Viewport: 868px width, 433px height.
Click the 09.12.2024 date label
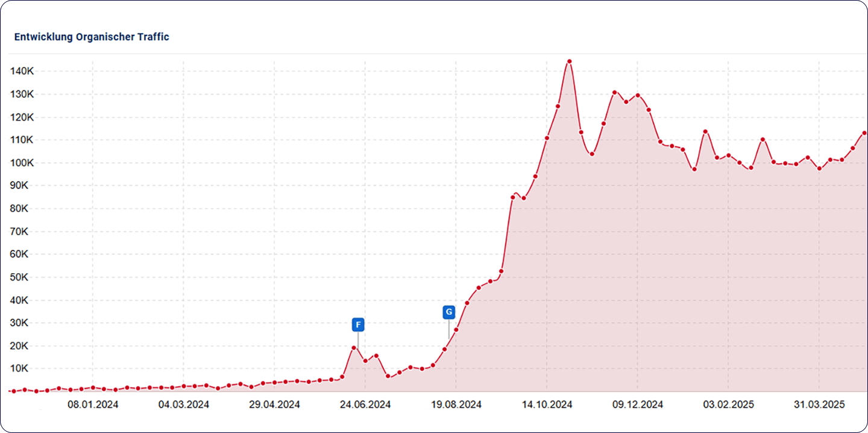pyautogui.click(x=638, y=405)
